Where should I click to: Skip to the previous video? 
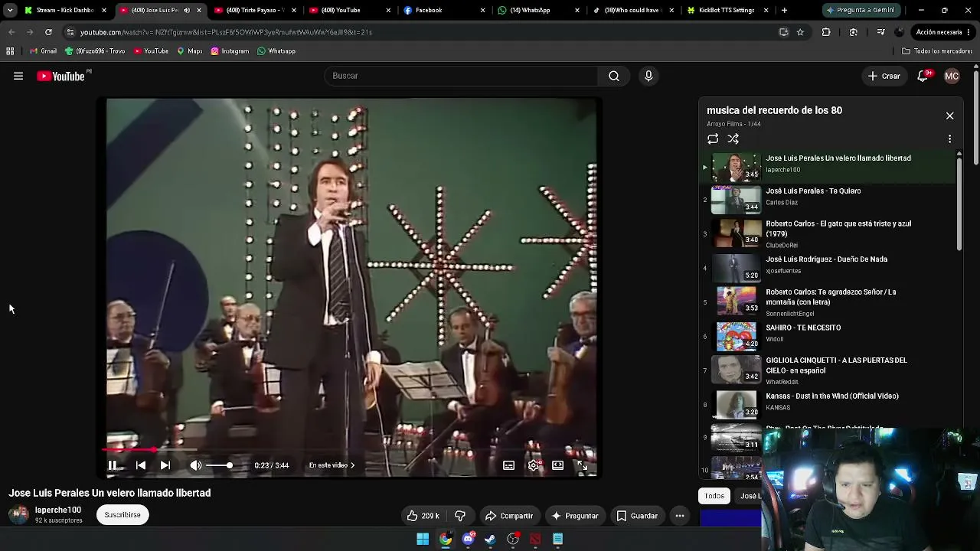click(x=141, y=465)
